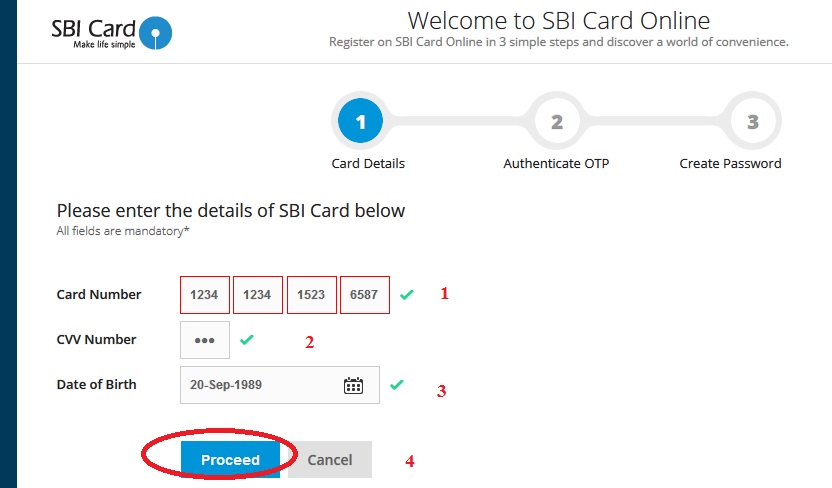Viewport: 832px width, 488px height.
Task: Click green checkmark beside Date of Birth
Action: (397, 384)
